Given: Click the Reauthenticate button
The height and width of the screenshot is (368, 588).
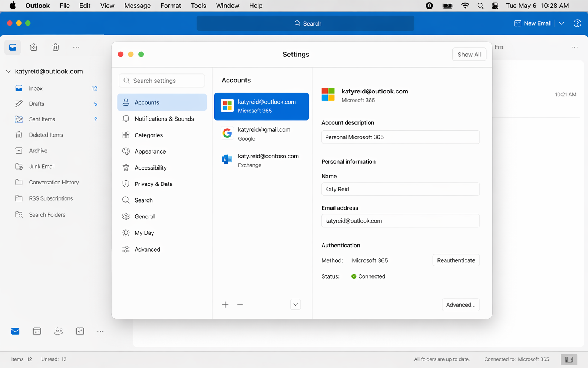Looking at the screenshot, I should [x=456, y=260].
